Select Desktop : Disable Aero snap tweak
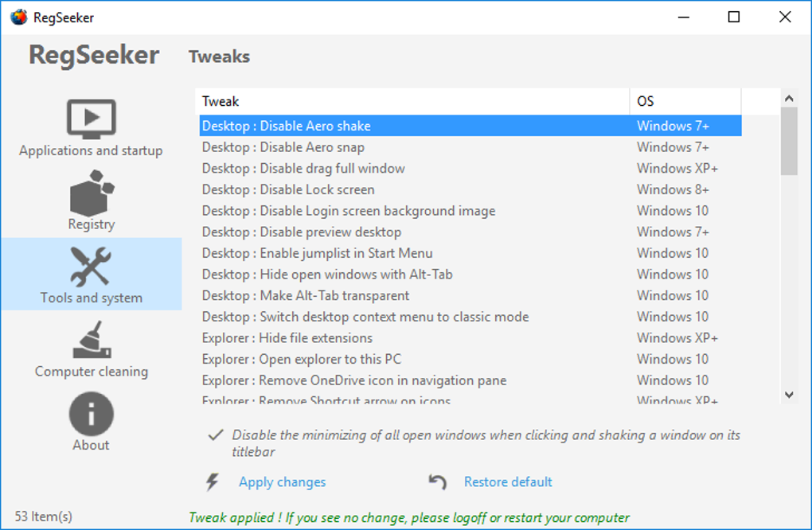Viewport: 812px width, 530px height. [283, 147]
